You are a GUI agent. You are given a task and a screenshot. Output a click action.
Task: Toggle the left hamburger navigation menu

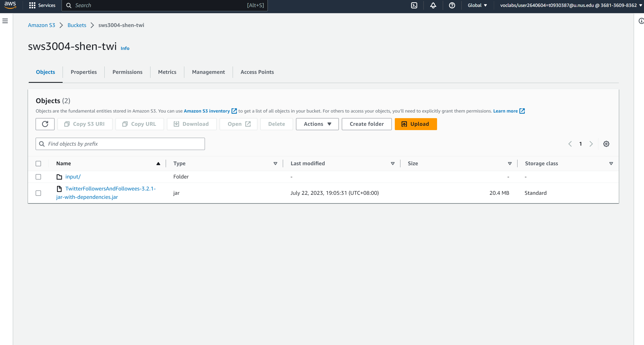5,21
